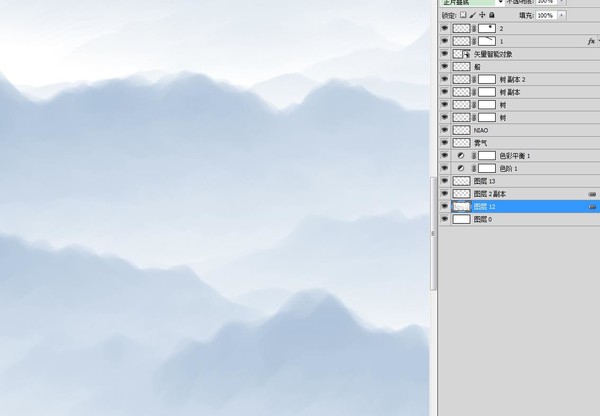Screen dimensions: 600x416
Task: Click mask link chain on 色阶 1
Action: tap(474, 168)
